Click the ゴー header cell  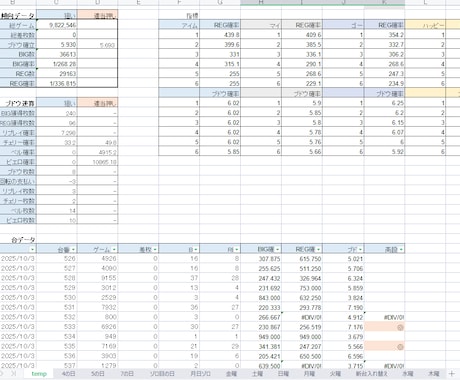(343, 25)
